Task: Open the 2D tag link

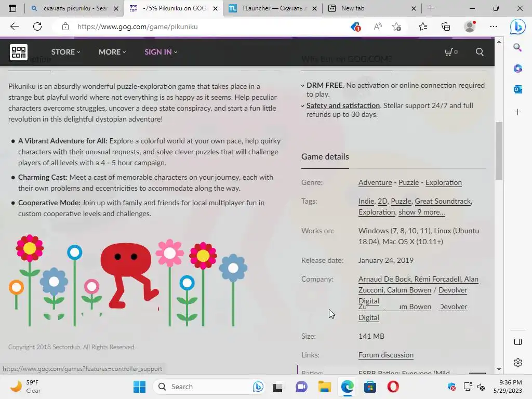Action: 382,201
